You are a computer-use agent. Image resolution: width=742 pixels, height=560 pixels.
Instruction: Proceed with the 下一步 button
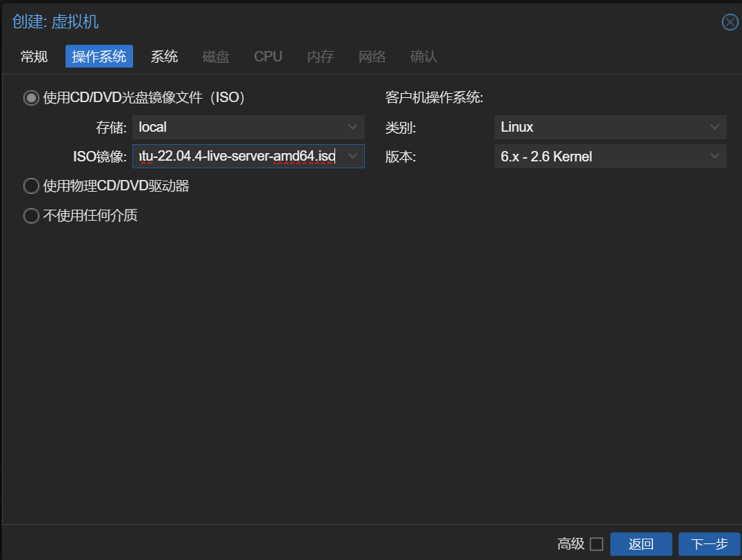coord(710,544)
